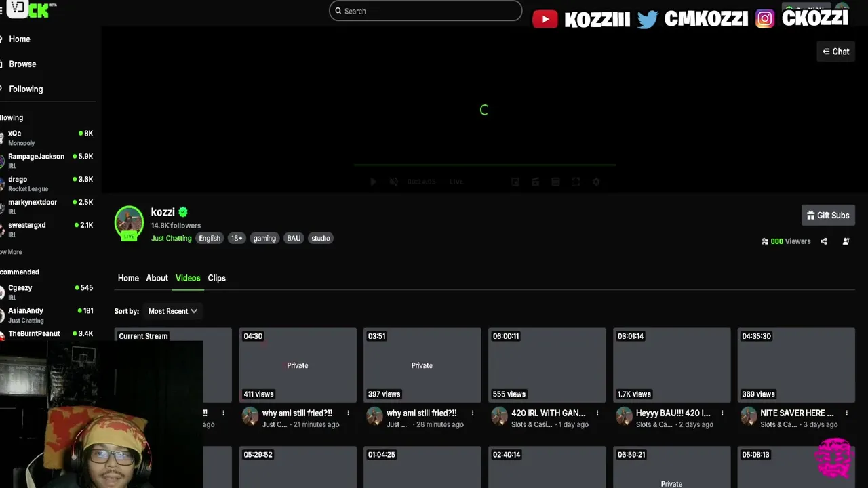Select the English tag
This screenshot has width=868, height=488.
(210, 238)
